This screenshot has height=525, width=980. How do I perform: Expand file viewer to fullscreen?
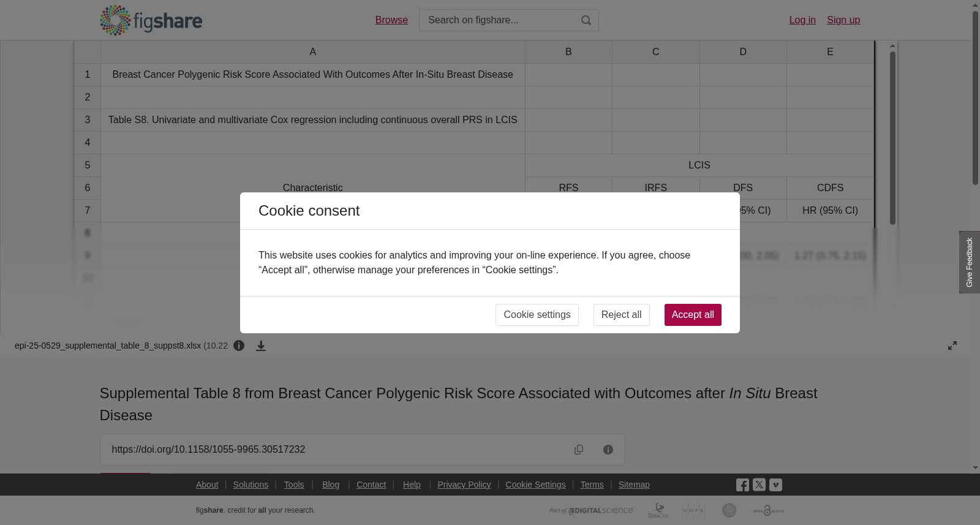(952, 346)
